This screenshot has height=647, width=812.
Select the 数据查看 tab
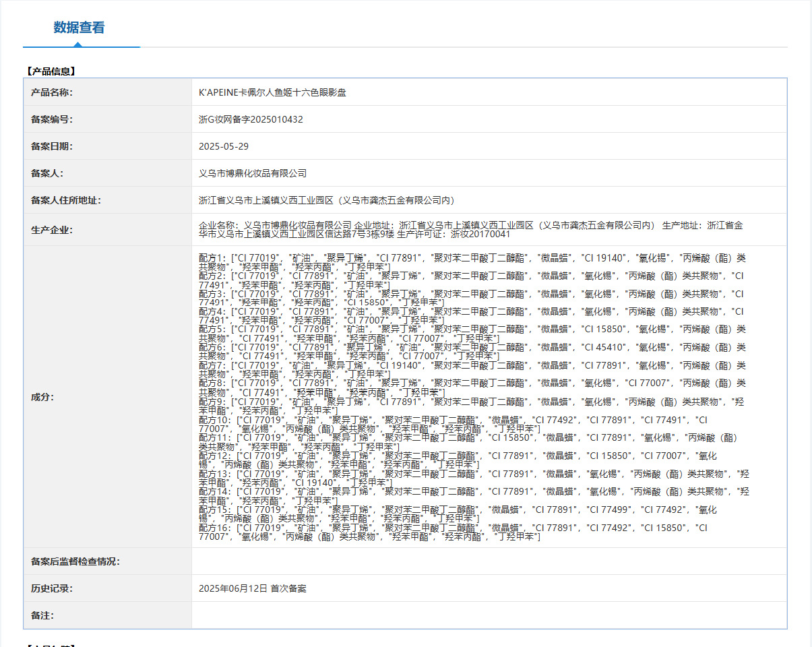[x=80, y=28]
